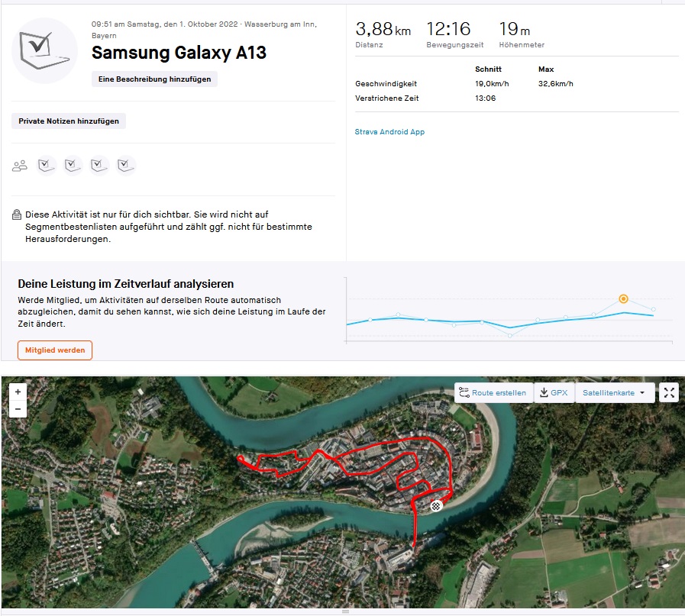Download the GPX file
The image size is (685, 616).
click(554, 392)
